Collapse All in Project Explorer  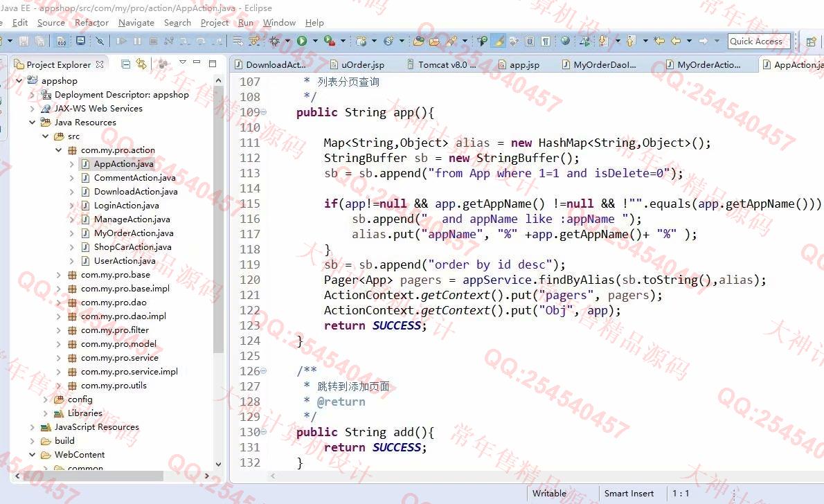[x=125, y=64]
